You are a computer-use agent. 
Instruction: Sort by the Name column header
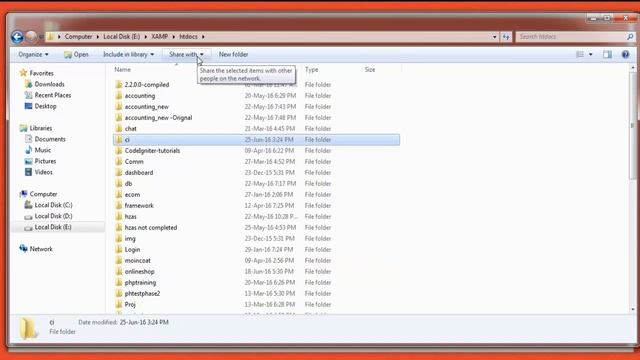click(x=122, y=70)
